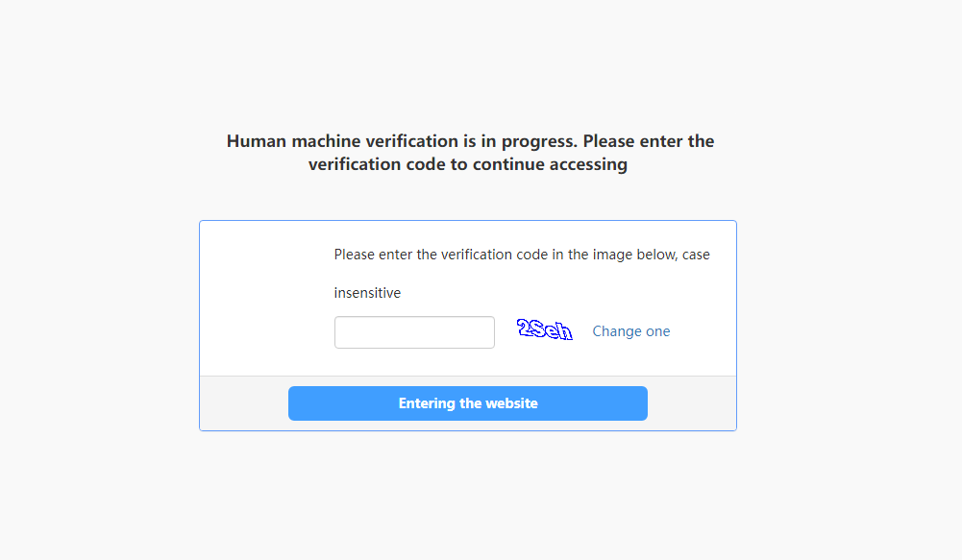
Task: Click the blue captcha code image
Action: (x=544, y=330)
